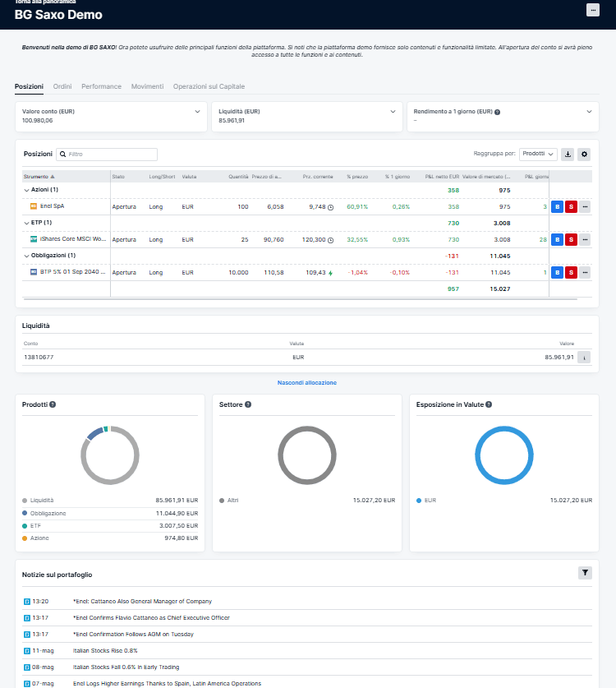Image resolution: width=616 pixels, height=688 pixels.
Task: Click the delayed-price clock icon on iShares row
Action: click(330, 240)
